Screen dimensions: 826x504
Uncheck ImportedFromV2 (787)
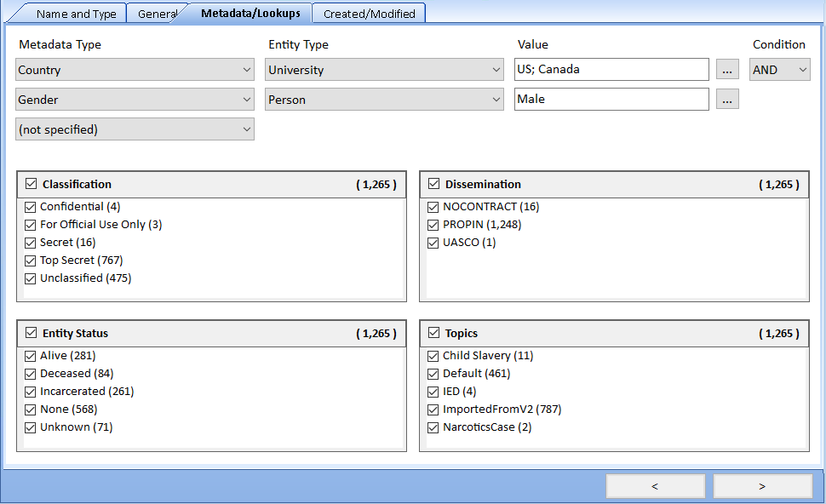click(433, 409)
